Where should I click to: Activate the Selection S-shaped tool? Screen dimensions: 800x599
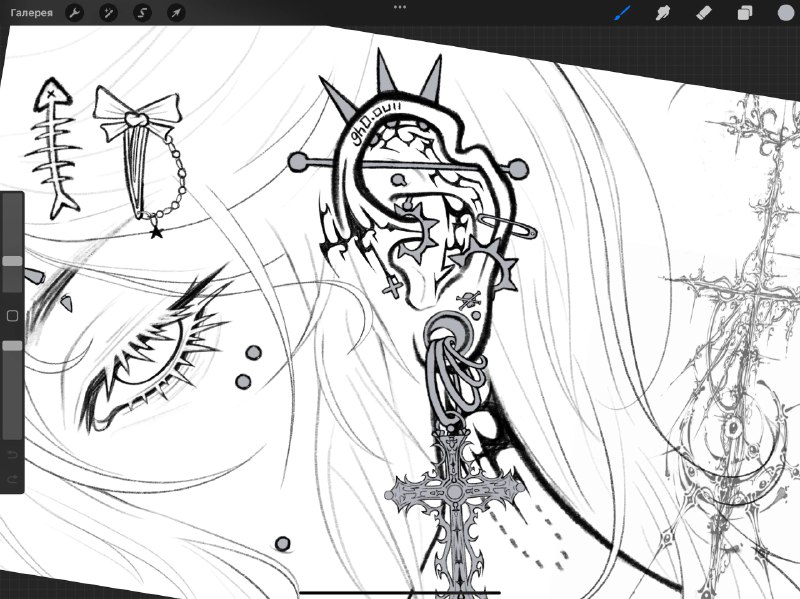point(142,13)
